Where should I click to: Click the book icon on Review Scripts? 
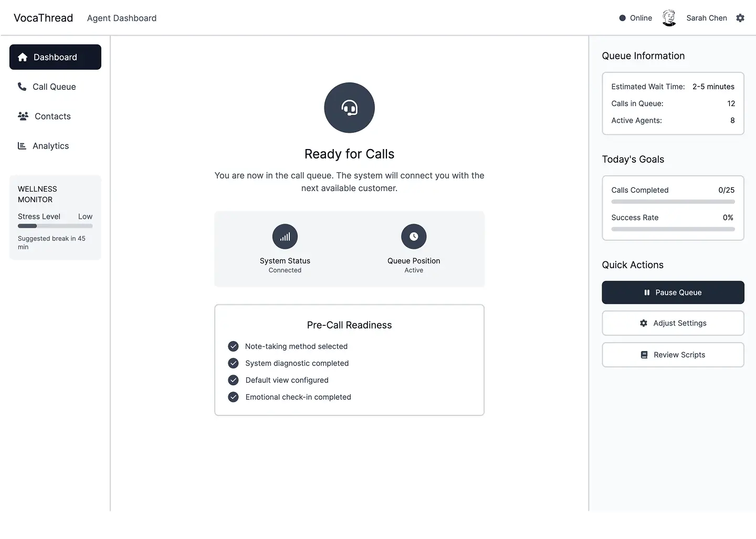[x=644, y=354]
